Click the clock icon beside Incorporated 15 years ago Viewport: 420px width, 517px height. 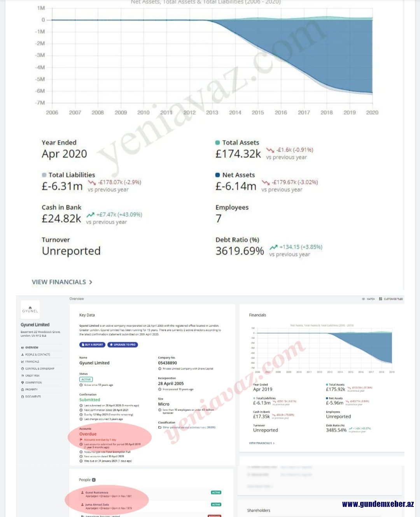pos(160,389)
